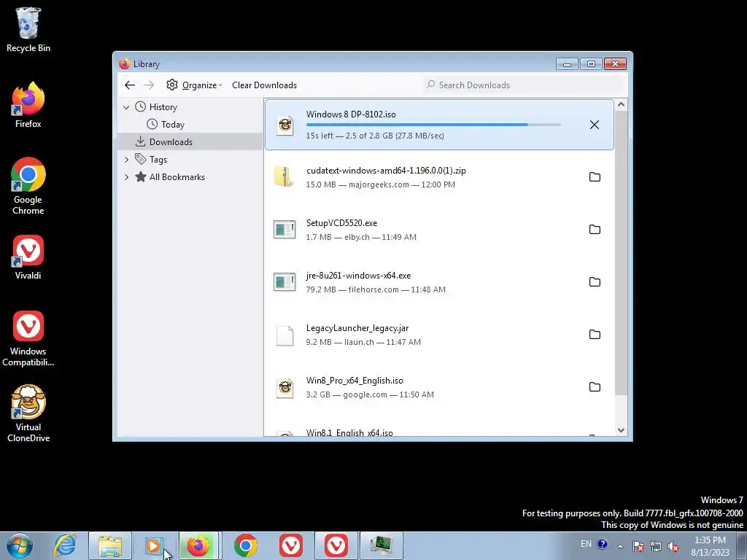Select Today under History
This screenshot has height=560, width=747.
172,124
